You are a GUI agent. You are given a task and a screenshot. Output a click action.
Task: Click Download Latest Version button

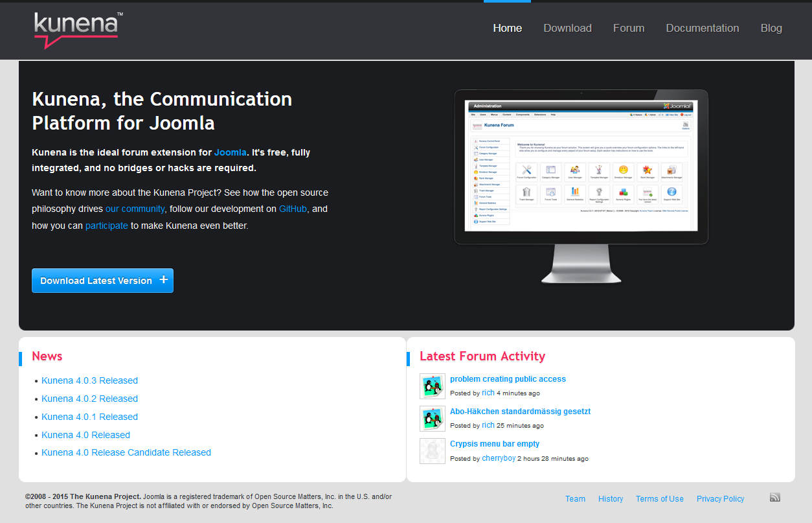coord(102,281)
